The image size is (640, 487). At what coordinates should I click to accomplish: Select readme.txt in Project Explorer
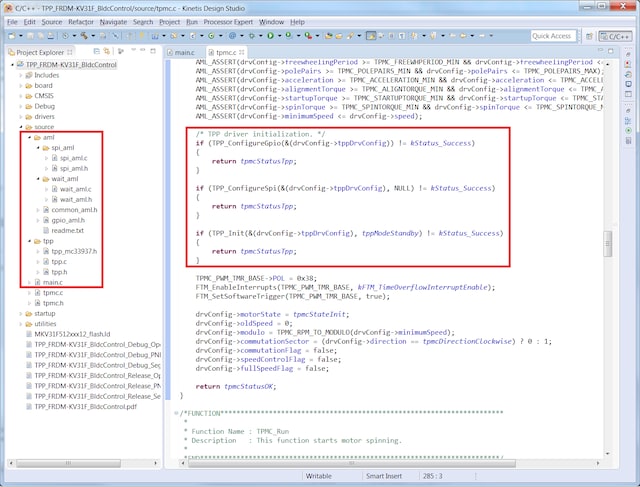pos(66,230)
